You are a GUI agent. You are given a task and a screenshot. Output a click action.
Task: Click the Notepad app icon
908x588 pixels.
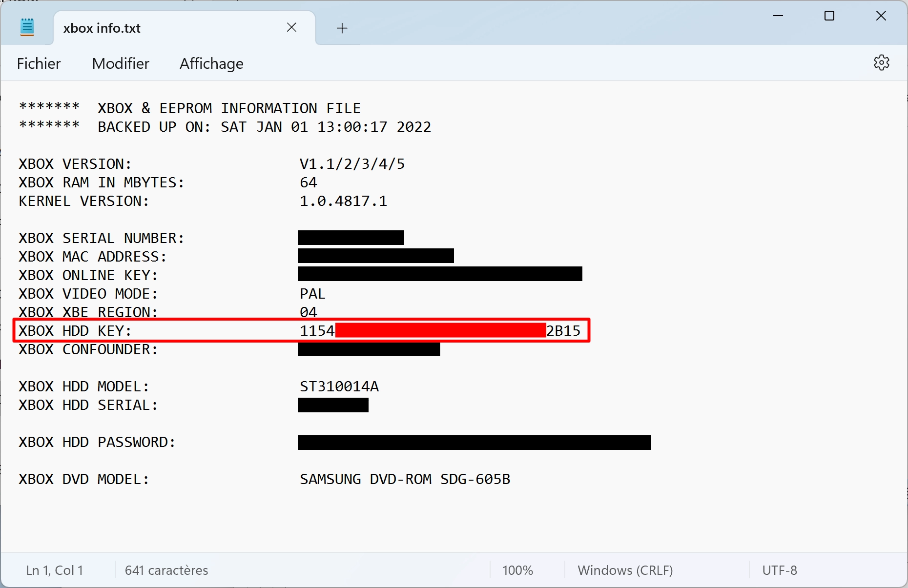pos(27,27)
